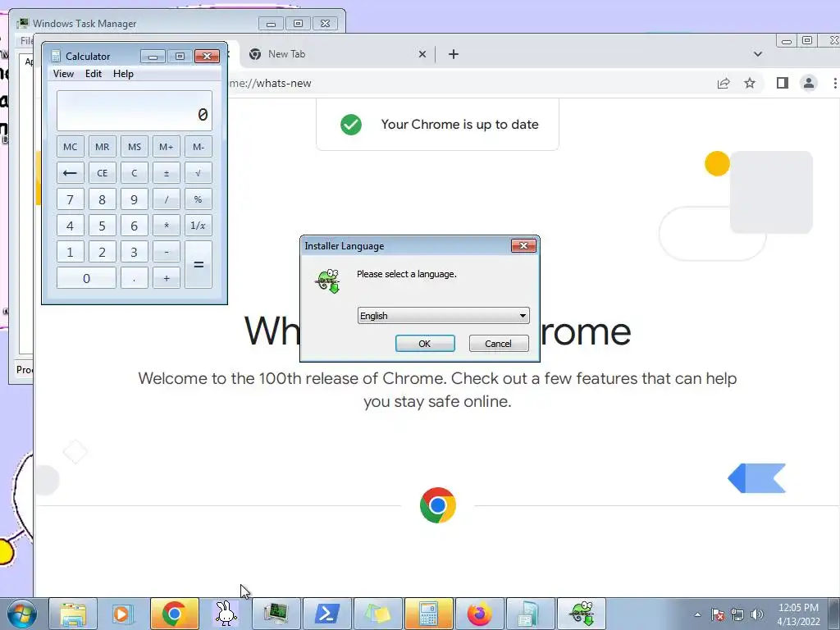Toggle Chrome side panel icon
840x630 pixels.
click(782, 83)
